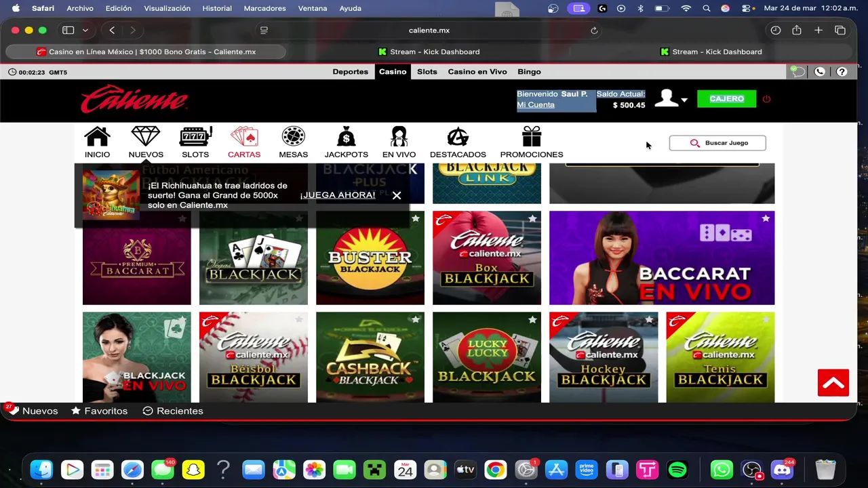Select the Casino top tab

393,72
